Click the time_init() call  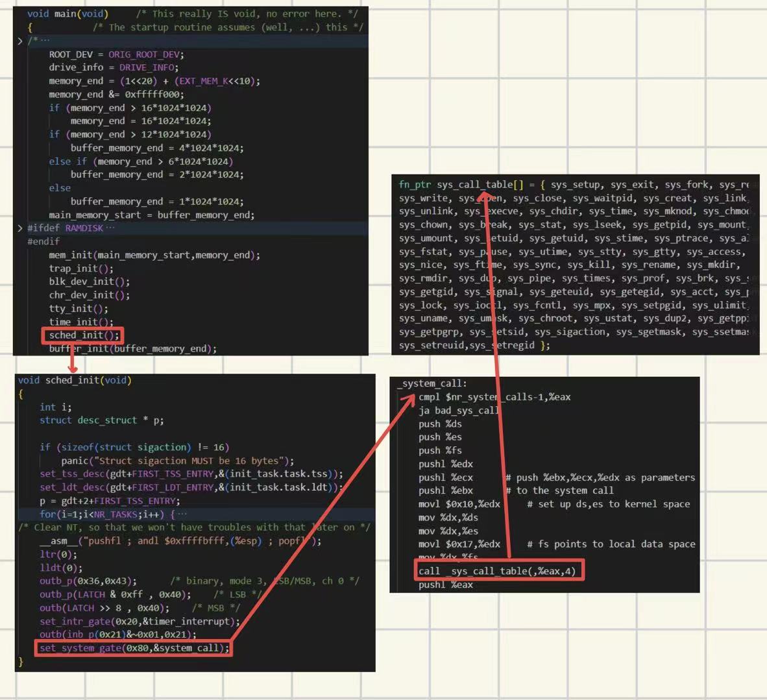pyautogui.click(x=81, y=321)
